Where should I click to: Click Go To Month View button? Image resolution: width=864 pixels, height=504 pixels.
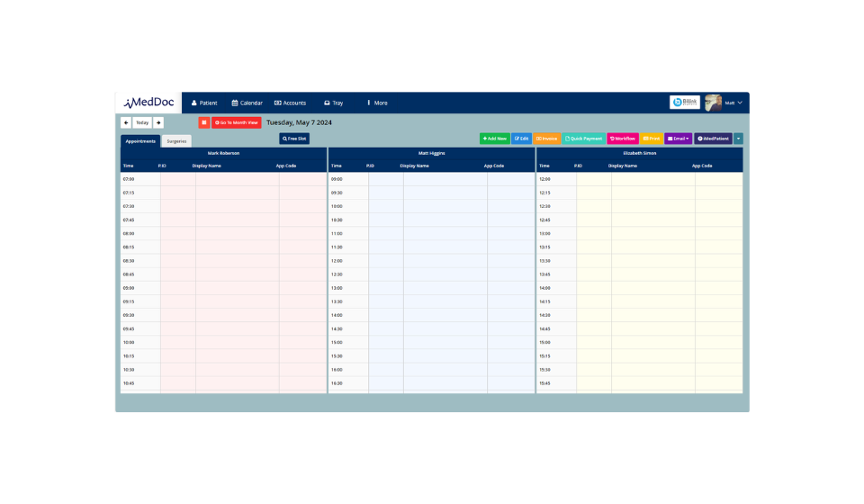237,122
